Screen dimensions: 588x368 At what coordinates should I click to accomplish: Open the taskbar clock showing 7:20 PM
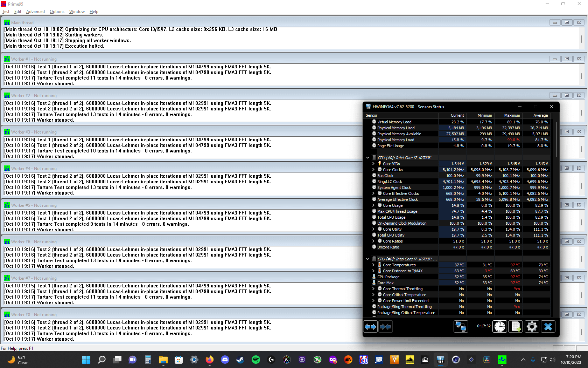pyautogui.click(x=571, y=360)
